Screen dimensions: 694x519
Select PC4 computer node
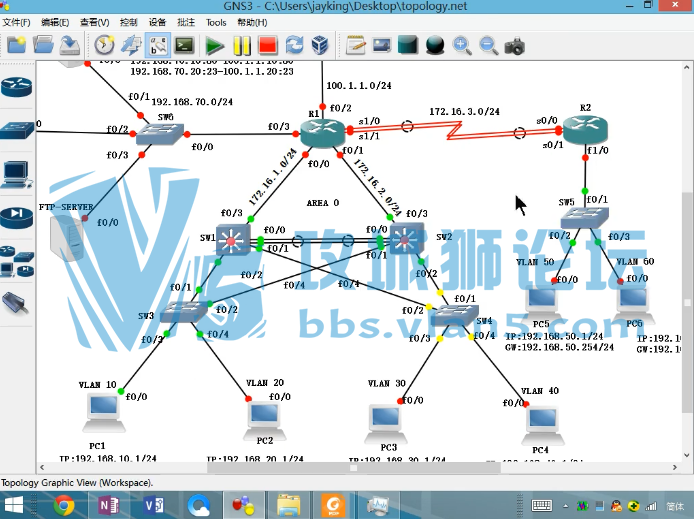(543, 427)
